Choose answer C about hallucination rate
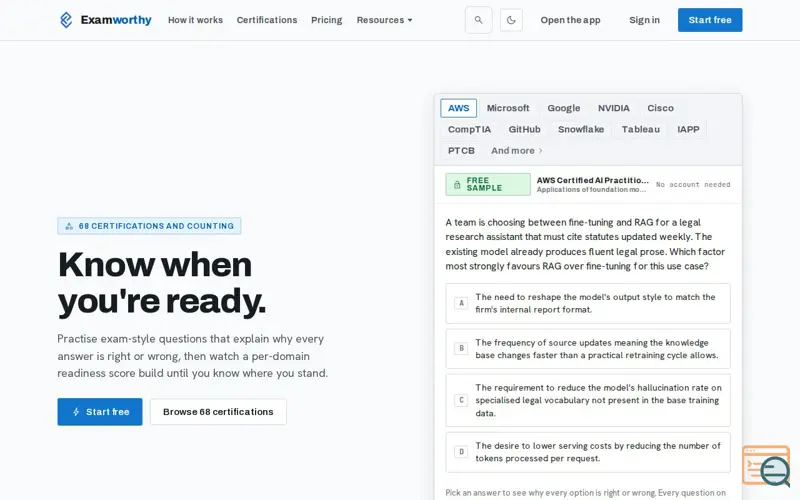 588,401
